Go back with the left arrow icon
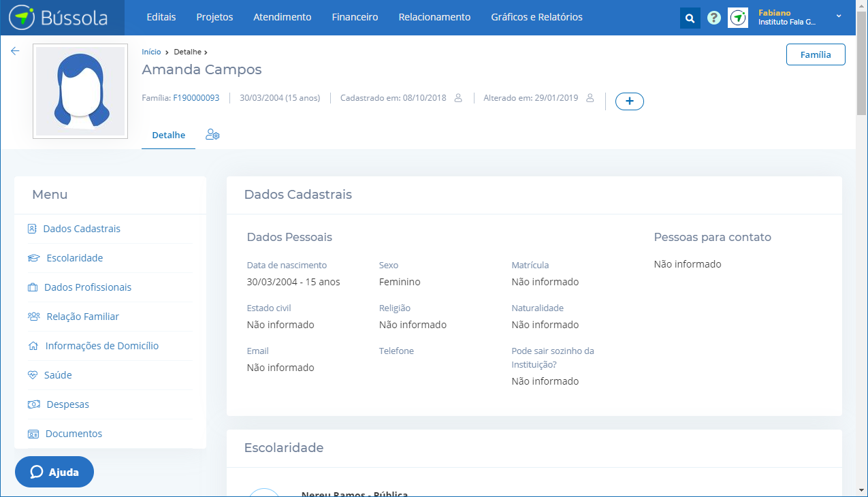Image resolution: width=868 pixels, height=497 pixels. pyautogui.click(x=15, y=51)
